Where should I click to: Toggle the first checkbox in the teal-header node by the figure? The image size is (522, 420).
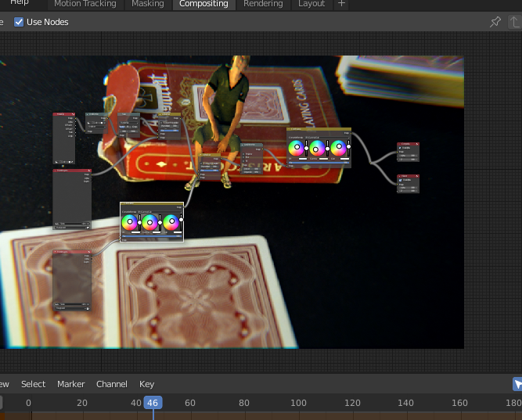coord(244,154)
